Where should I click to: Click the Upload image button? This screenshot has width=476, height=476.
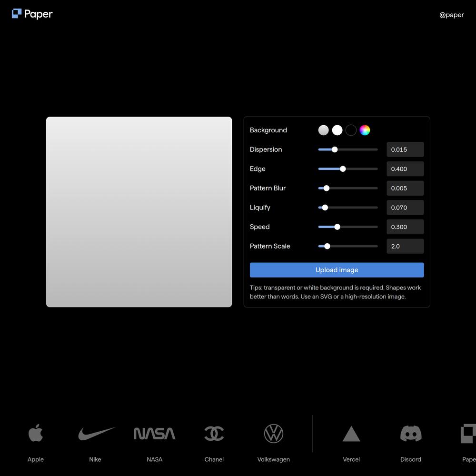click(337, 270)
